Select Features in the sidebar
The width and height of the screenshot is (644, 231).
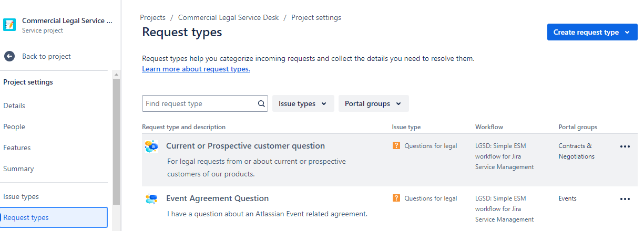pos(17,148)
